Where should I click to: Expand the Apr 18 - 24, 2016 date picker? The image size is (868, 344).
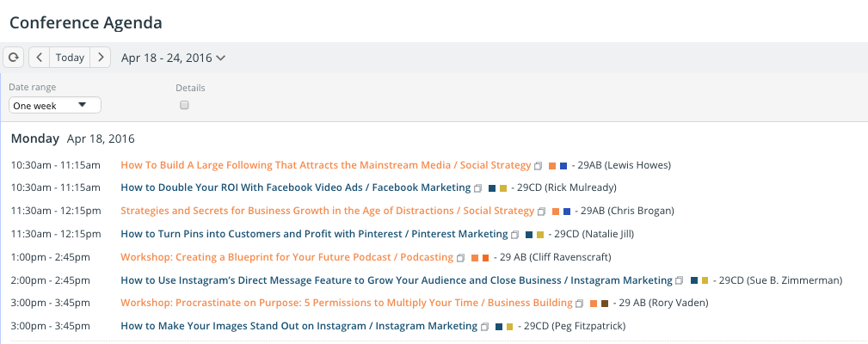pos(173,58)
